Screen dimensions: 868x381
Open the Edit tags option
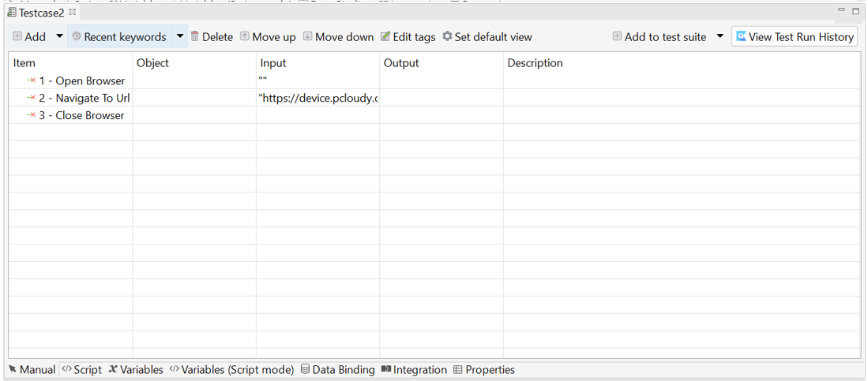point(408,36)
